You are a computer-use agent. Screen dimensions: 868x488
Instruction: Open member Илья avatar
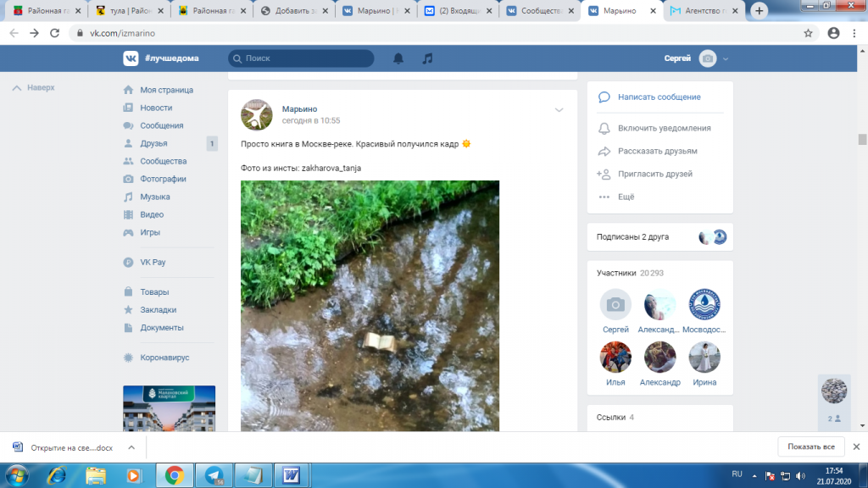tap(615, 357)
